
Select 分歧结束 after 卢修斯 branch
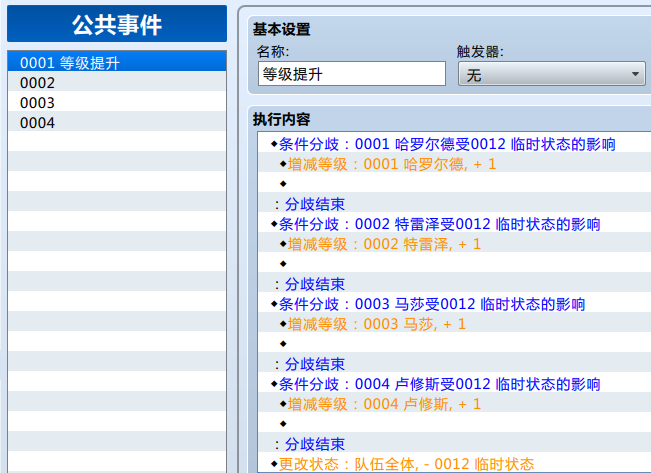click(454, 444)
